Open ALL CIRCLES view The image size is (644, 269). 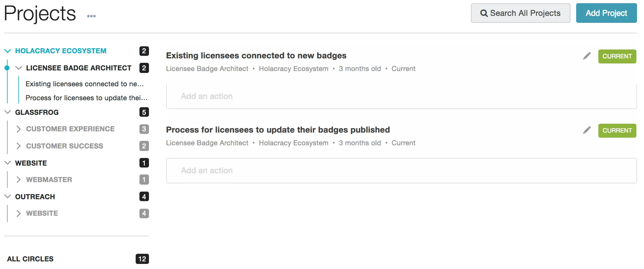tap(30, 259)
